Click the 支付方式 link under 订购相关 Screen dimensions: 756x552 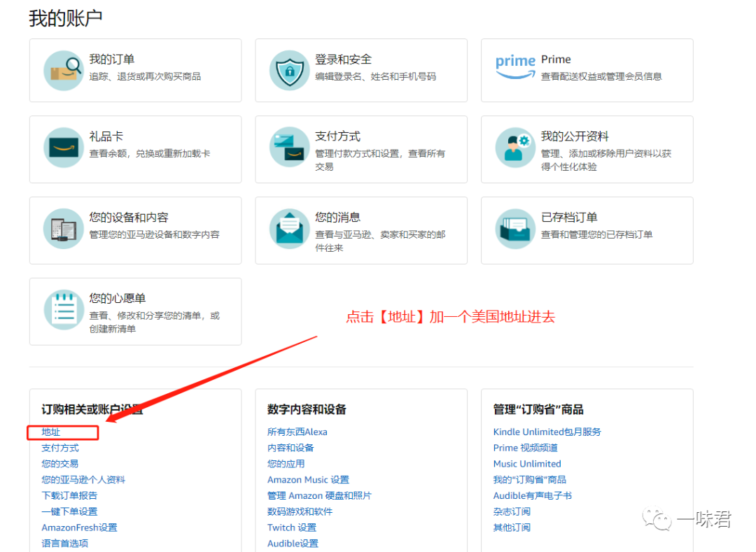[60, 448]
